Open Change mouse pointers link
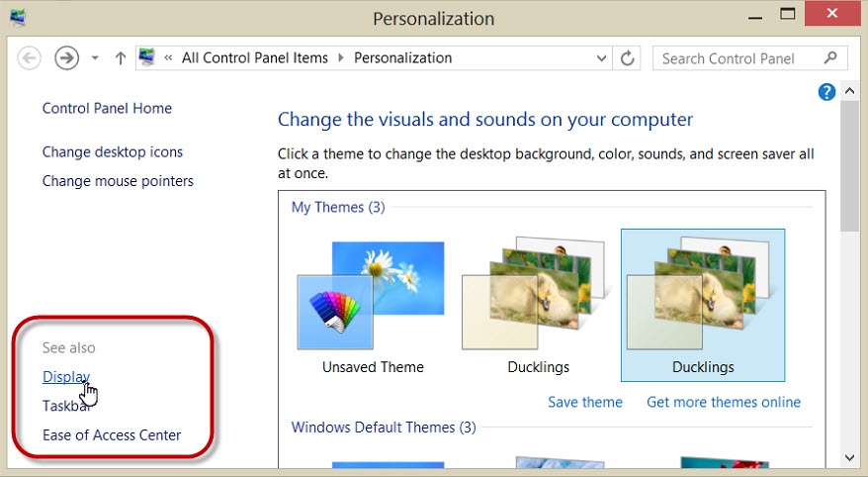Screen dimensions: 868x477 coord(118,181)
